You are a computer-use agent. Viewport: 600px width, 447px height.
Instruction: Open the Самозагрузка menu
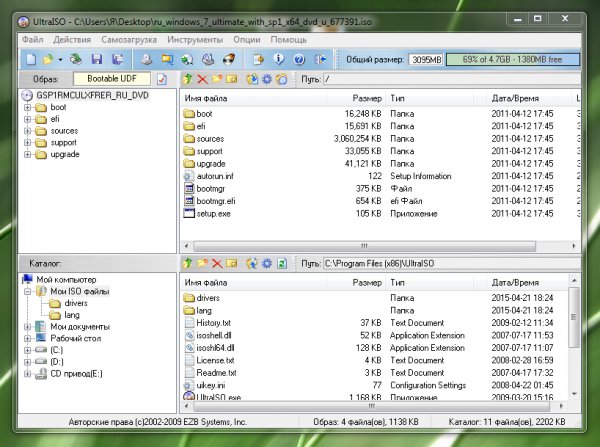point(129,40)
